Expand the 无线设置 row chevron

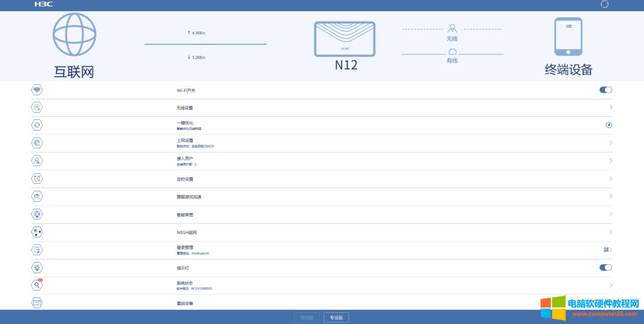[x=610, y=107]
